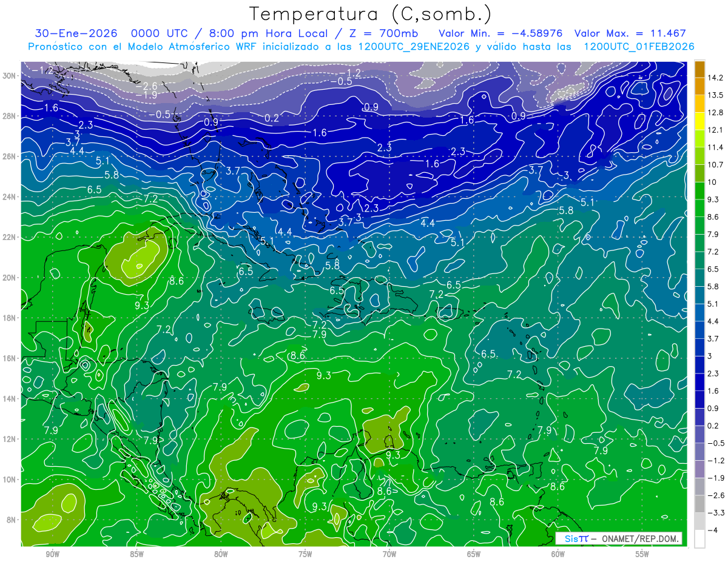This screenshot has width=728, height=562.
Task: Click the "26N" latitude axis label
Action: (10, 156)
